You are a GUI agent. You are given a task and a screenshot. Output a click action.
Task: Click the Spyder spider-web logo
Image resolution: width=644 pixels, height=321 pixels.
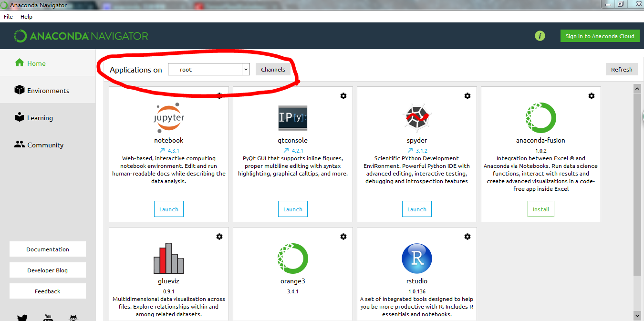pos(416,118)
